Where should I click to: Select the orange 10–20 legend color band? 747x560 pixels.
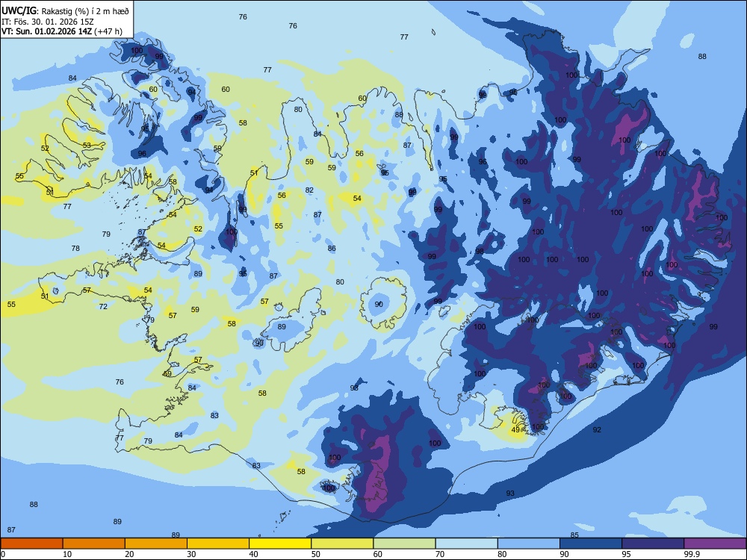[x=94, y=544]
